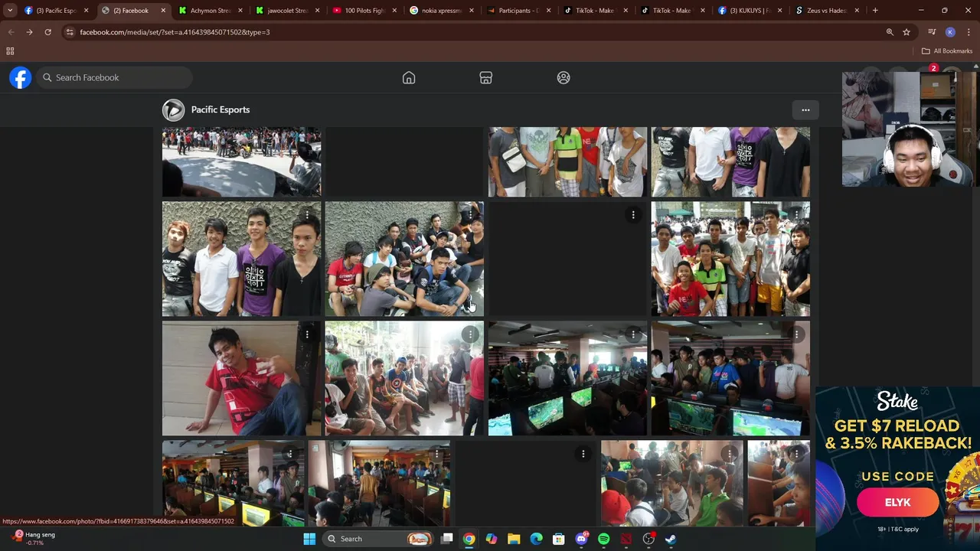Viewport: 980px width, 551px height.
Task: Open Discord from the taskbar
Action: coord(581,539)
